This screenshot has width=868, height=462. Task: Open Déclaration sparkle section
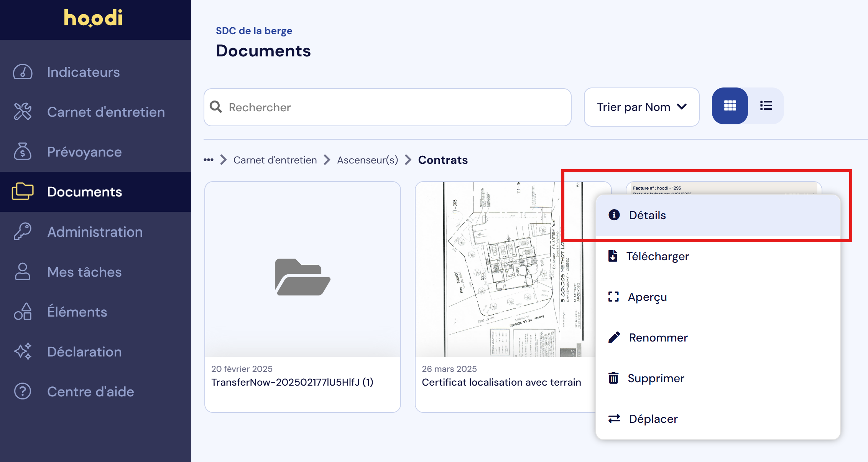point(84,351)
